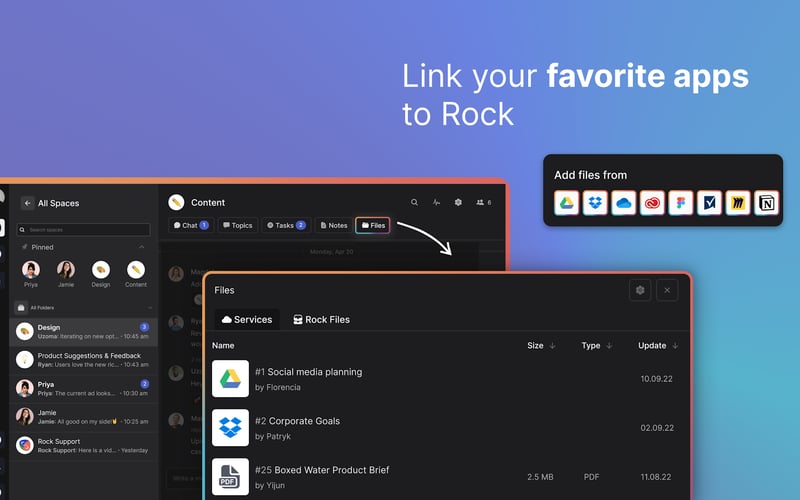Add files from Adobe Creative Cloud
The image size is (800, 500).
pos(652,203)
